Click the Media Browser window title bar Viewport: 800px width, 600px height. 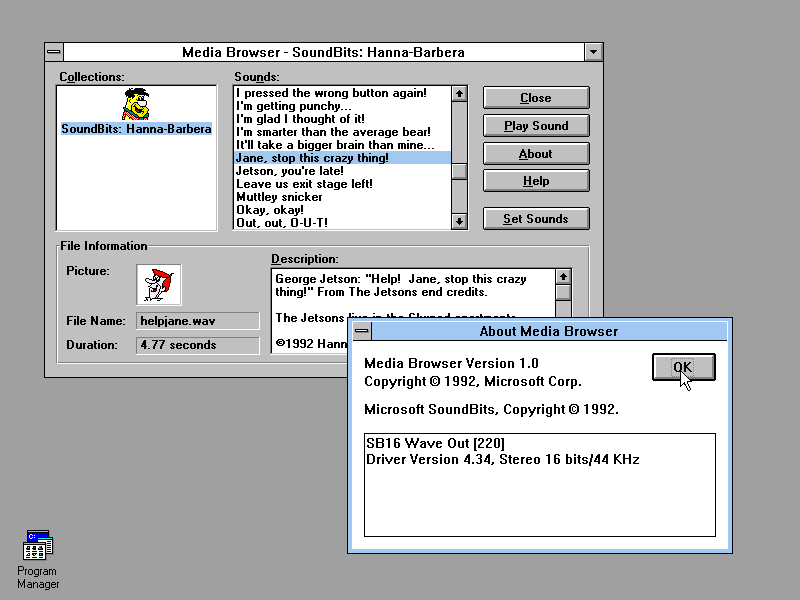pyautogui.click(x=323, y=52)
